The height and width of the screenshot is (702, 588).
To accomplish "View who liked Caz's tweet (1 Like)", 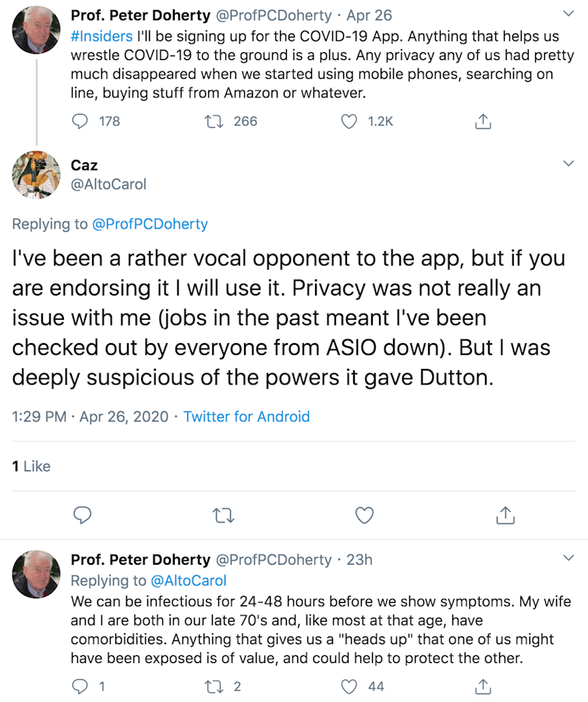I will coord(31,466).
